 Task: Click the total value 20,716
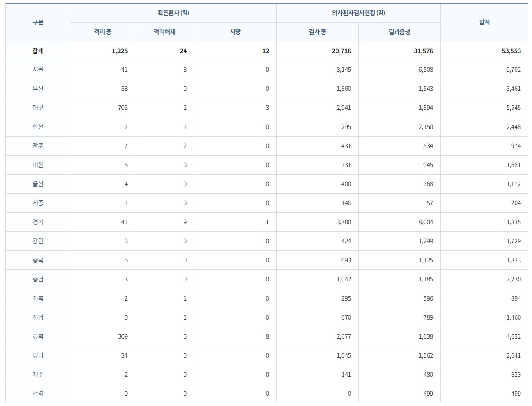point(341,51)
